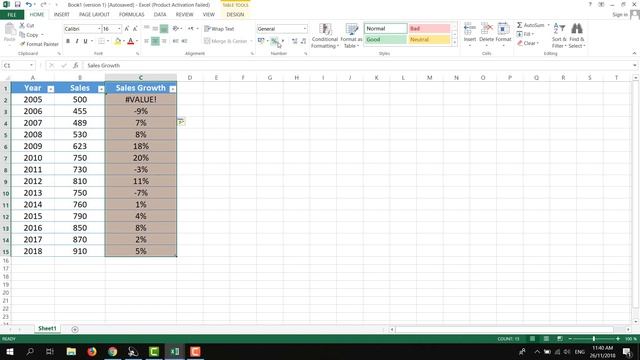Screen dimensions: 640x360
Task: Open the Year column filter dropdown
Action: (51, 89)
